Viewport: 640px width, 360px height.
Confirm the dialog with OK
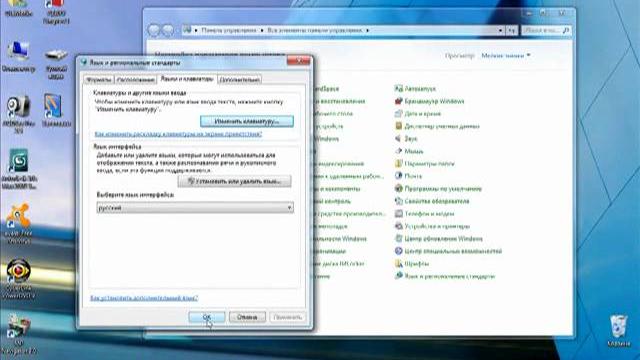pyautogui.click(x=207, y=317)
